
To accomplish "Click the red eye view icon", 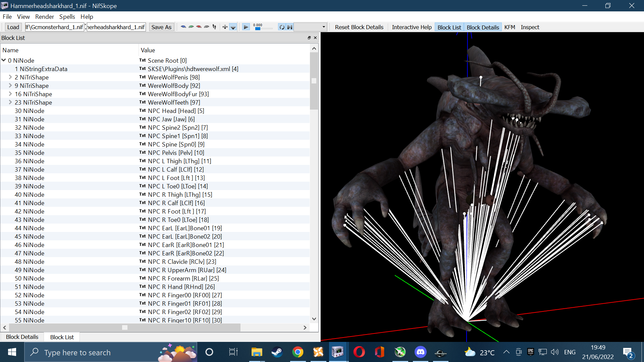I will coord(199,27).
